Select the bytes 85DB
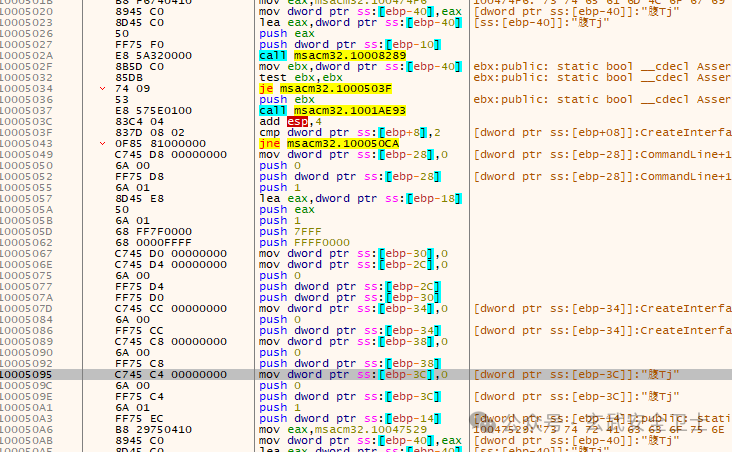The height and width of the screenshot is (452, 732). coord(129,78)
